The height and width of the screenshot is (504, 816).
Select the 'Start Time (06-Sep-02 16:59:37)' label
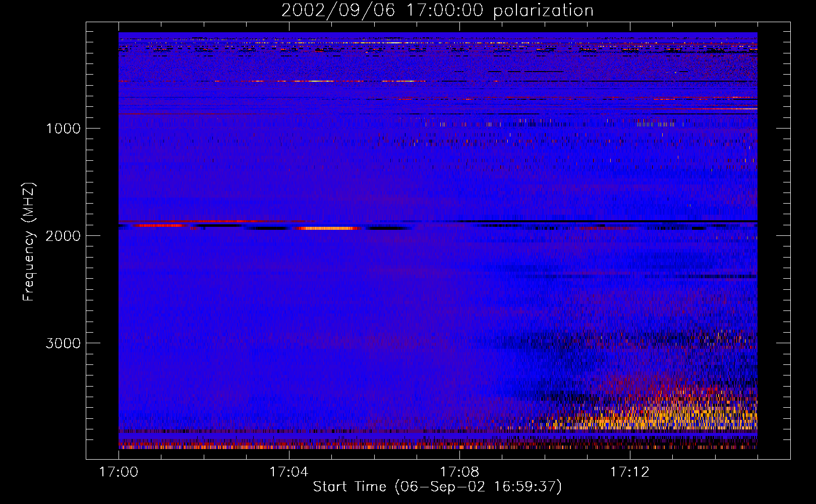(437, 487)
